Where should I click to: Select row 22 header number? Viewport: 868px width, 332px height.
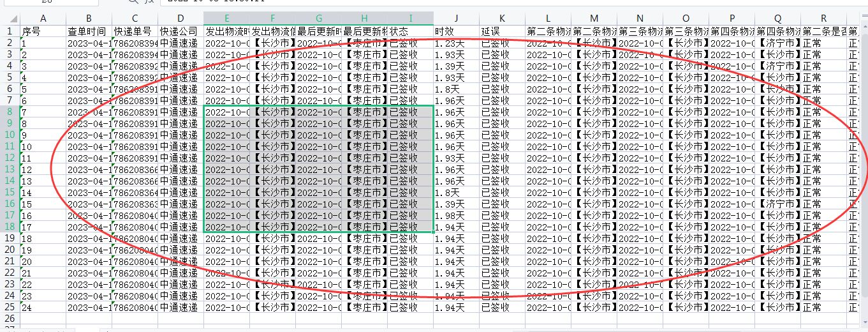[10, 273]
